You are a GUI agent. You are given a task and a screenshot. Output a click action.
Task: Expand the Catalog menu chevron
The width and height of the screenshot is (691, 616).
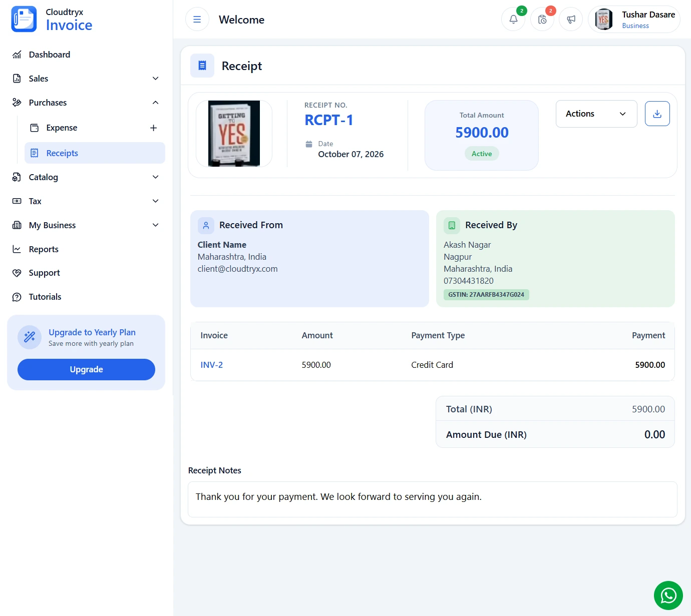coord(156,177)
